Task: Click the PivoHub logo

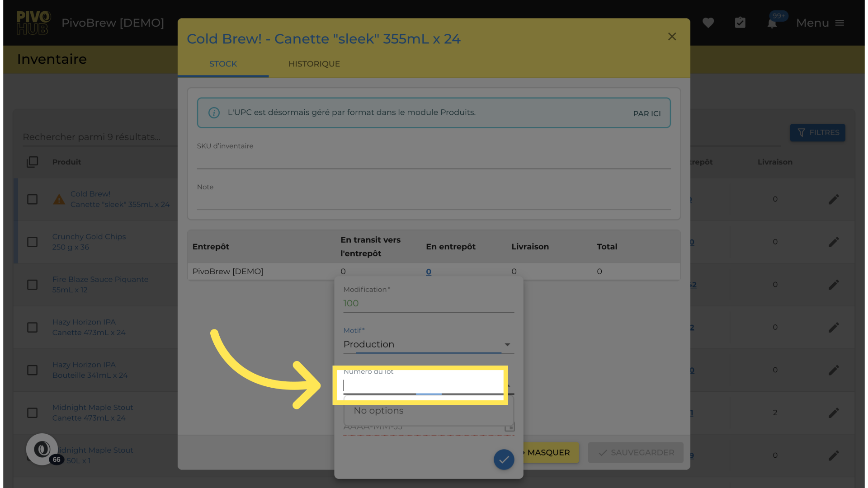Action: click(33, 23)
